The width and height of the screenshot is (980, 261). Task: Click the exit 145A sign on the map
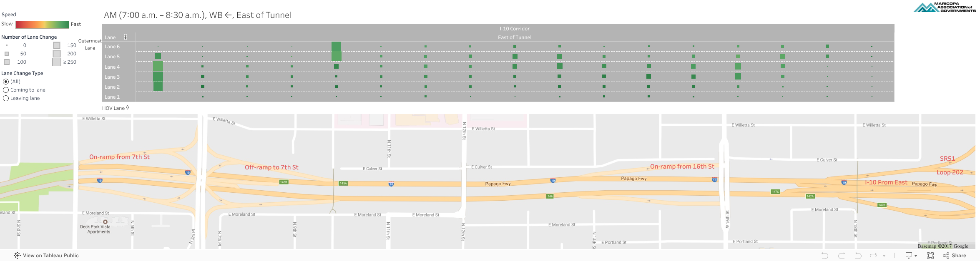(x=343, y=183)
